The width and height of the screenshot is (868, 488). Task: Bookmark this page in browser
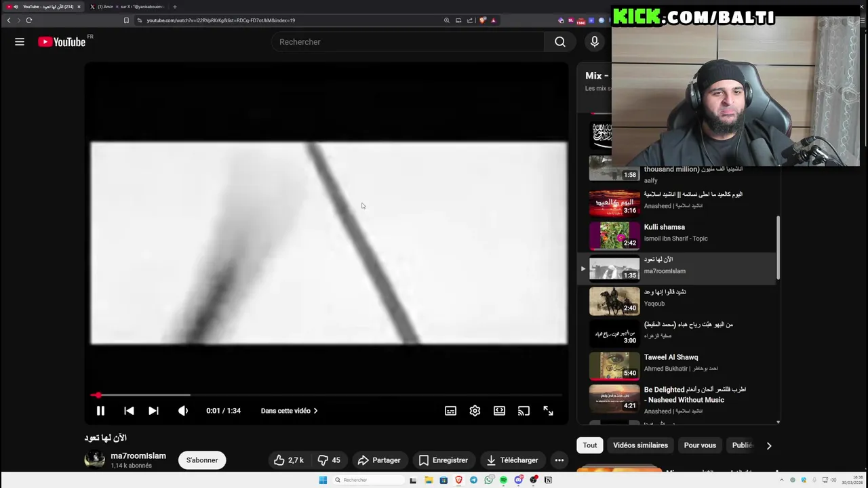pyautogui.click(x=126, y=20)
